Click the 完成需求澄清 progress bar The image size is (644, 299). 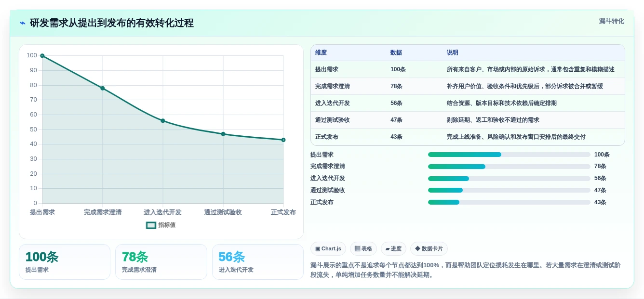click(509, 167)
